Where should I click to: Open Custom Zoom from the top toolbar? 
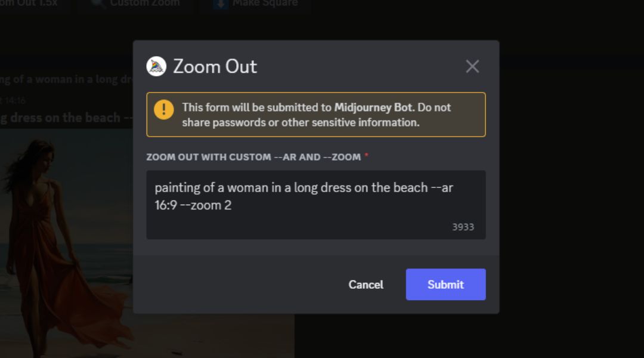pos(134,4)
